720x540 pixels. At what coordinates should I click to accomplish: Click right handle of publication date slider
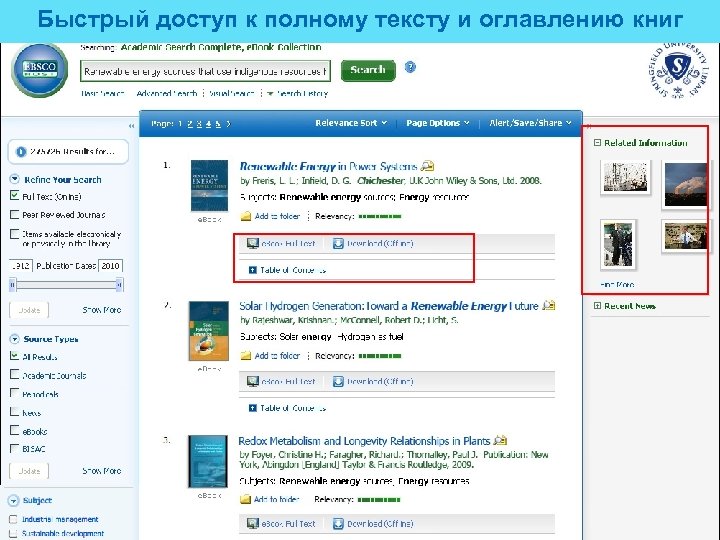click(119, 285)
